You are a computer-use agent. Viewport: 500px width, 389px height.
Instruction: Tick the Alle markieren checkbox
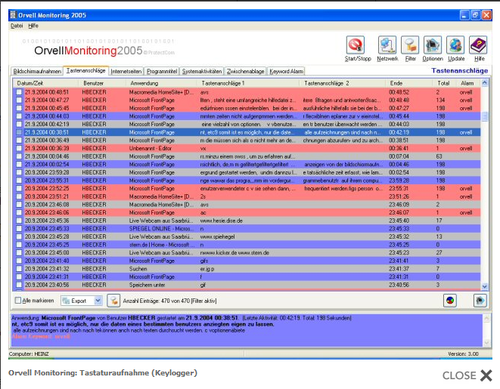(x=18, y=300)
